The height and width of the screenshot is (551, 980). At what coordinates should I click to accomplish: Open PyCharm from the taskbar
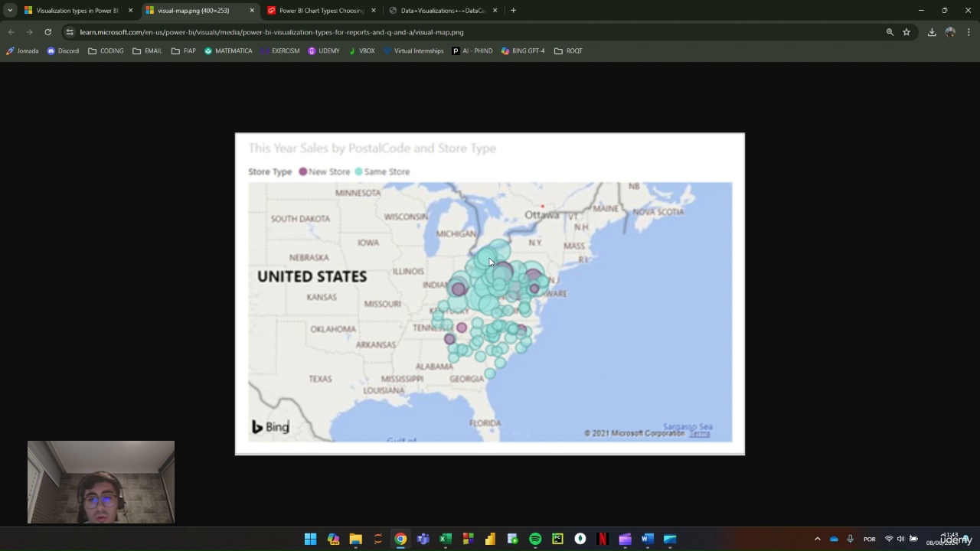(x=557, y=539)
